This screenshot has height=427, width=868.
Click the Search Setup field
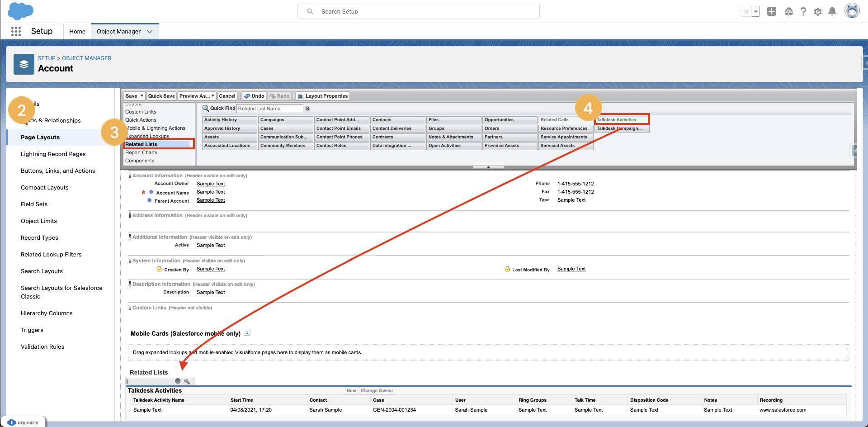point(419,11)
